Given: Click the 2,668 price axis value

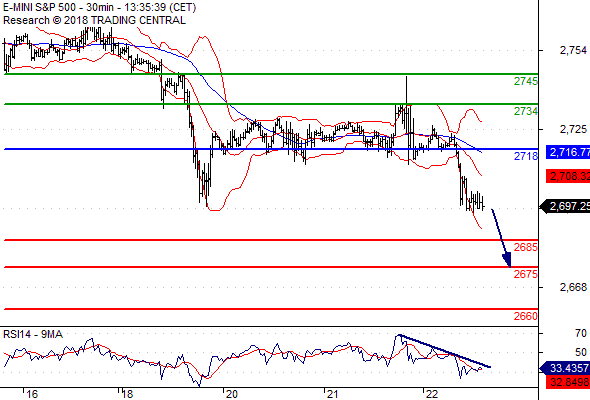Looking at the screenshot, I should [x=573, y=287].
